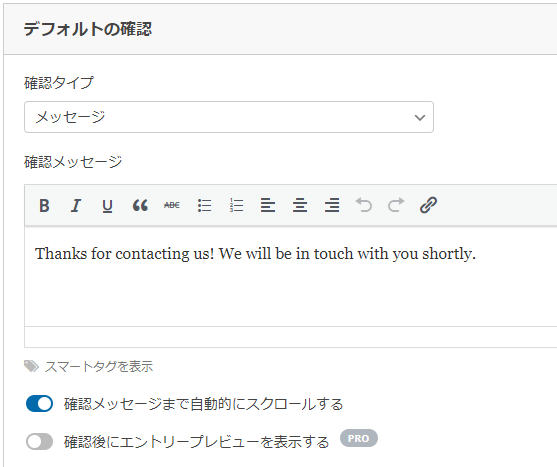Click the dropdown chevron beside メッセージ

click(420, 118)
